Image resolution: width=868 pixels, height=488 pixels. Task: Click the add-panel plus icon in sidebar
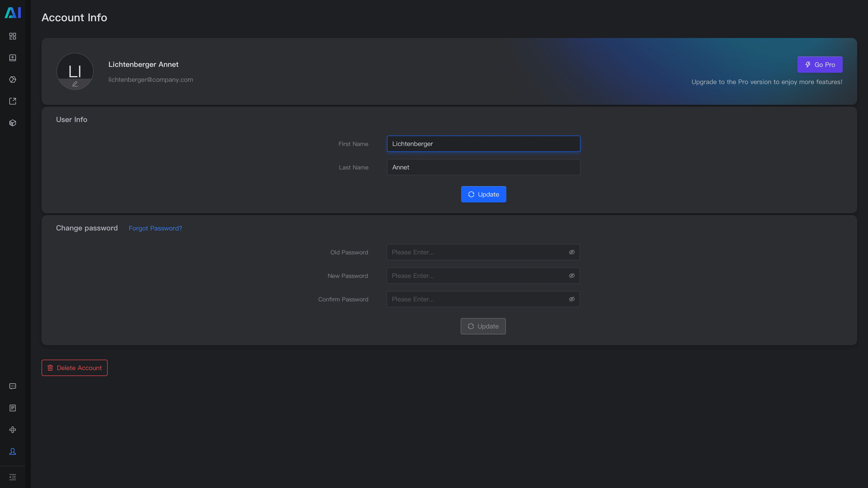click(12, 58)
